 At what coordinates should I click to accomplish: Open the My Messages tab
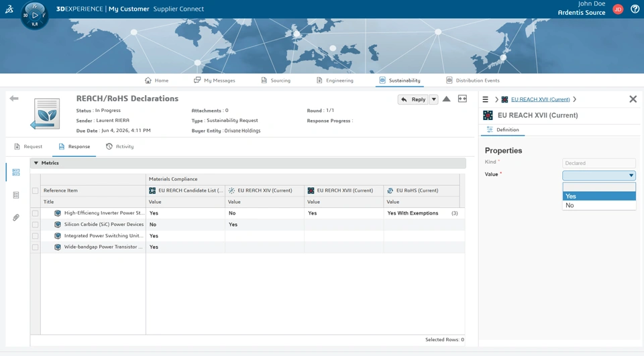click(x=215, y=80)
